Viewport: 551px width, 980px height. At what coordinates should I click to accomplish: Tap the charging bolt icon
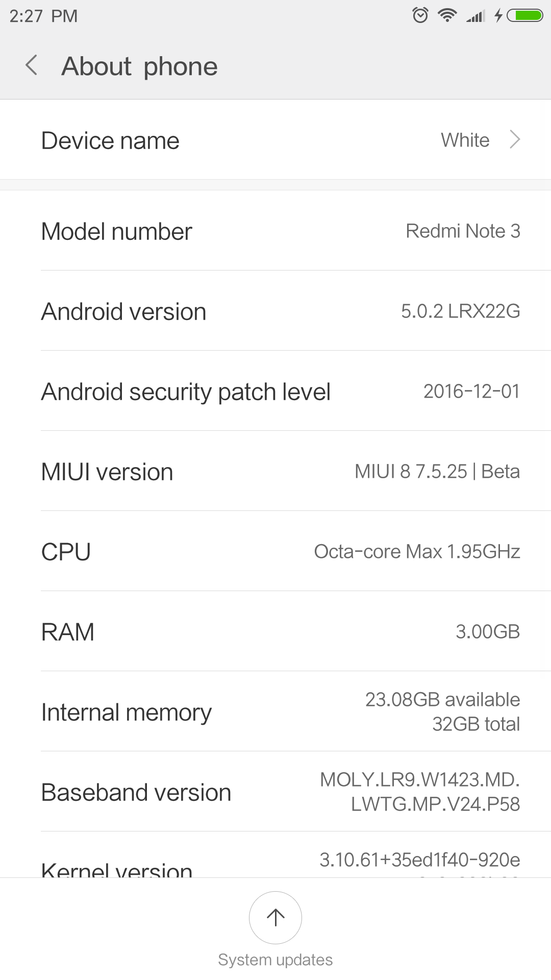(498, 15)
